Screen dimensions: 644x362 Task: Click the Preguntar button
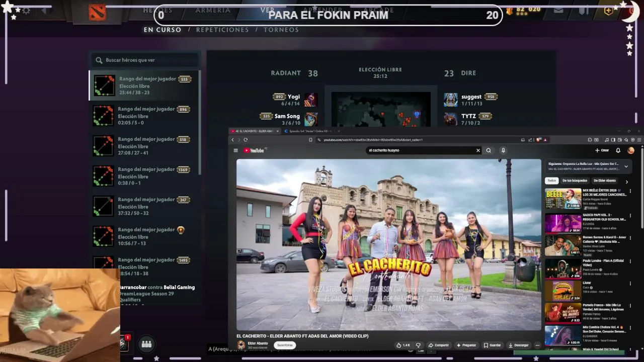coord(466,345)
